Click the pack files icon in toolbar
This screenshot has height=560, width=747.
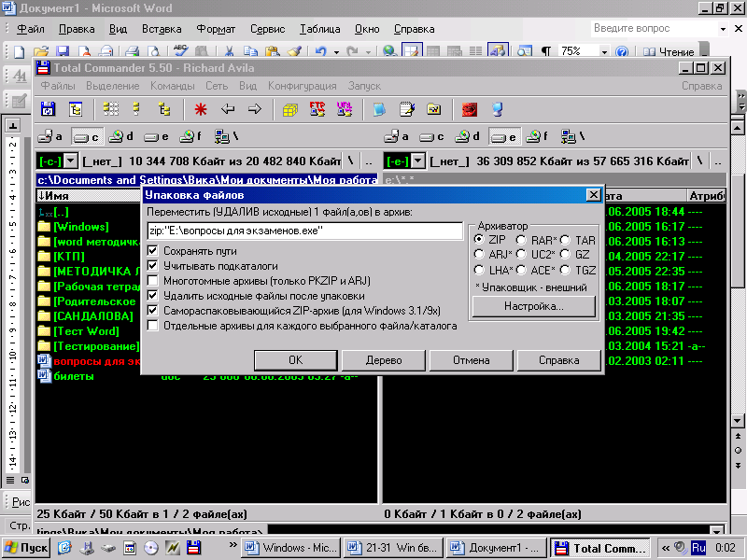pos(289,109)
